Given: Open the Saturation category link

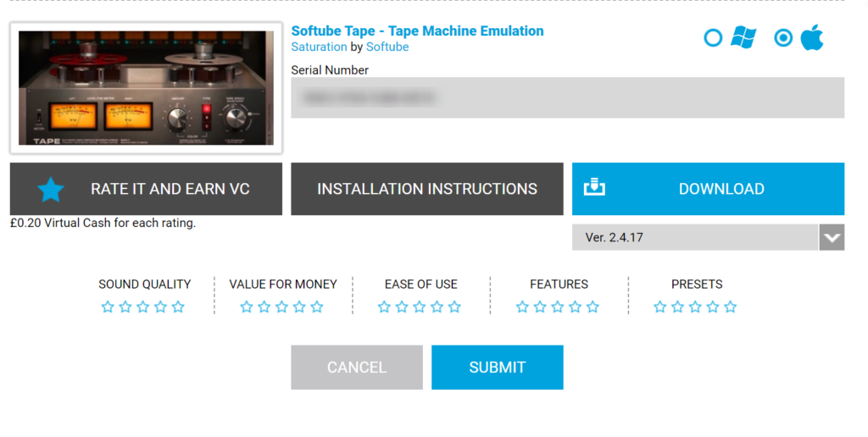Looking at the screenshot, I should (x=319, y=47).
